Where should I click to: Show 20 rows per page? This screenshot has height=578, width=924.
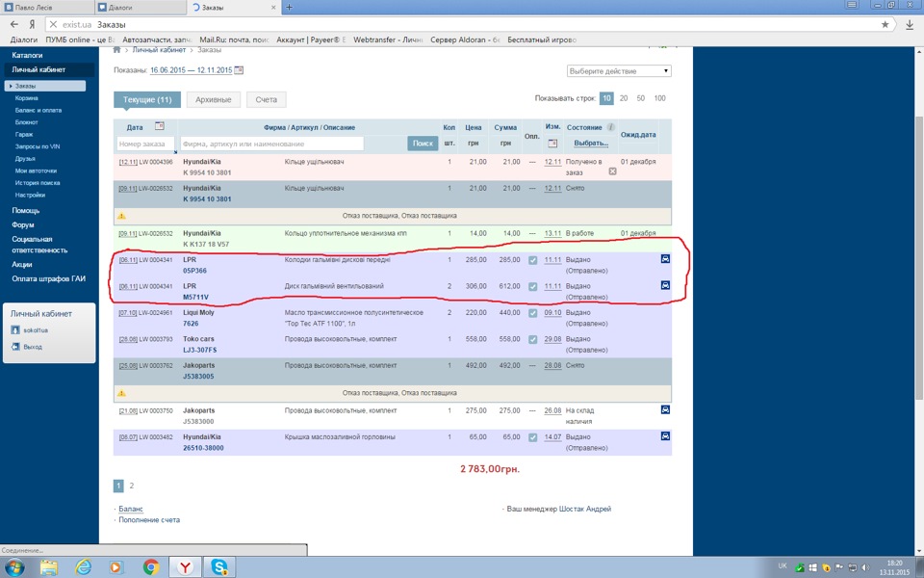click(x=624, y=98)
